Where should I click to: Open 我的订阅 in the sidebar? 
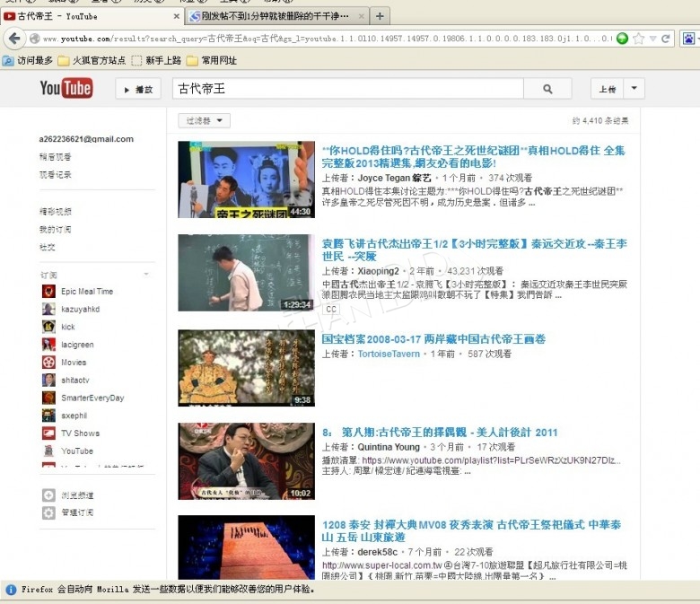click(56, 230)
